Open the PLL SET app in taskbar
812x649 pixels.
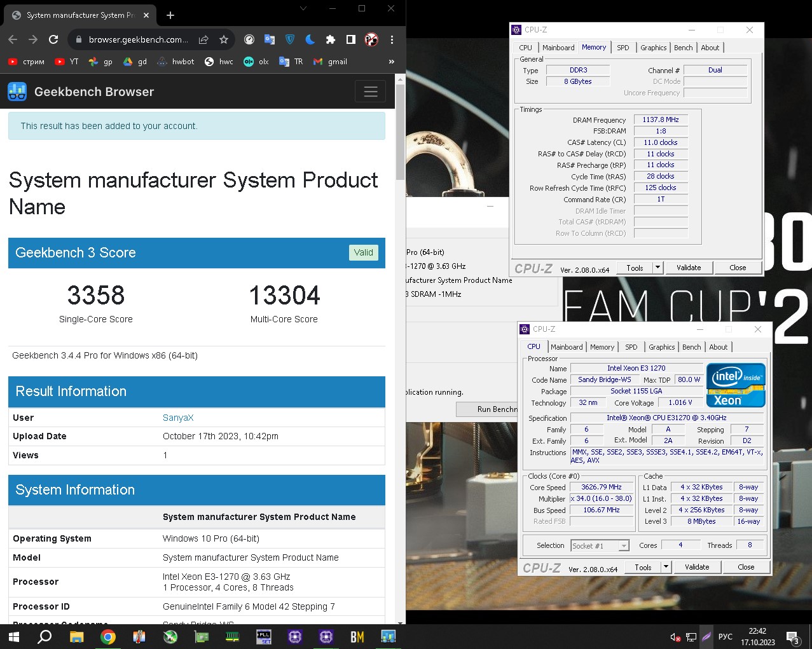click(x=264, y=636)
